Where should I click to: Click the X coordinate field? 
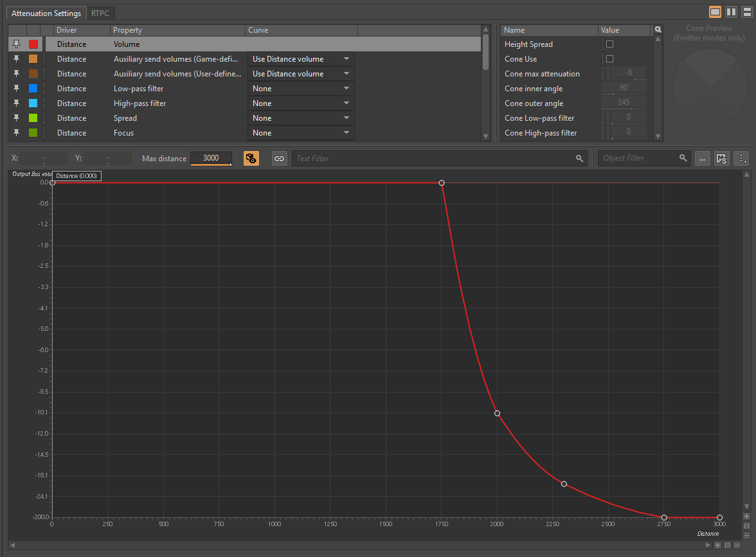(x=44, y=158)
